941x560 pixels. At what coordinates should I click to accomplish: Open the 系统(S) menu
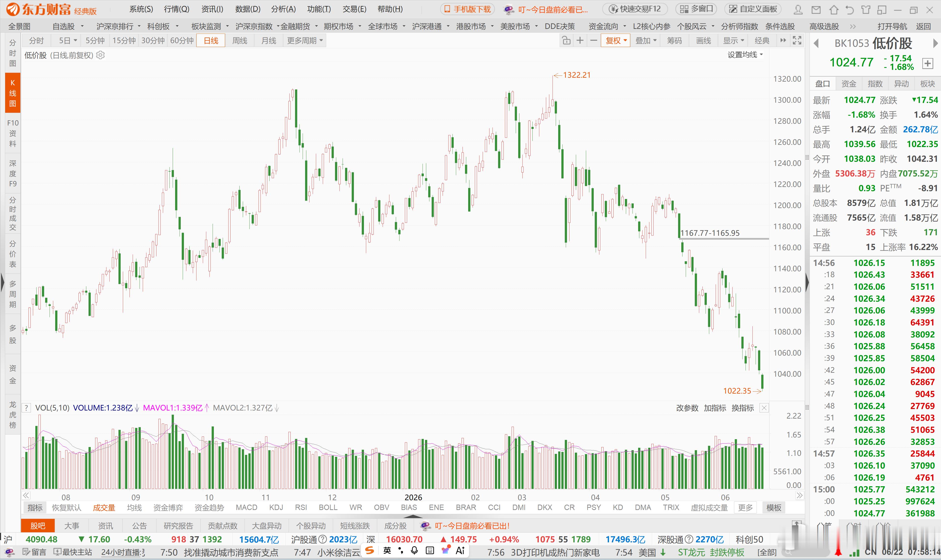[141, 9]
